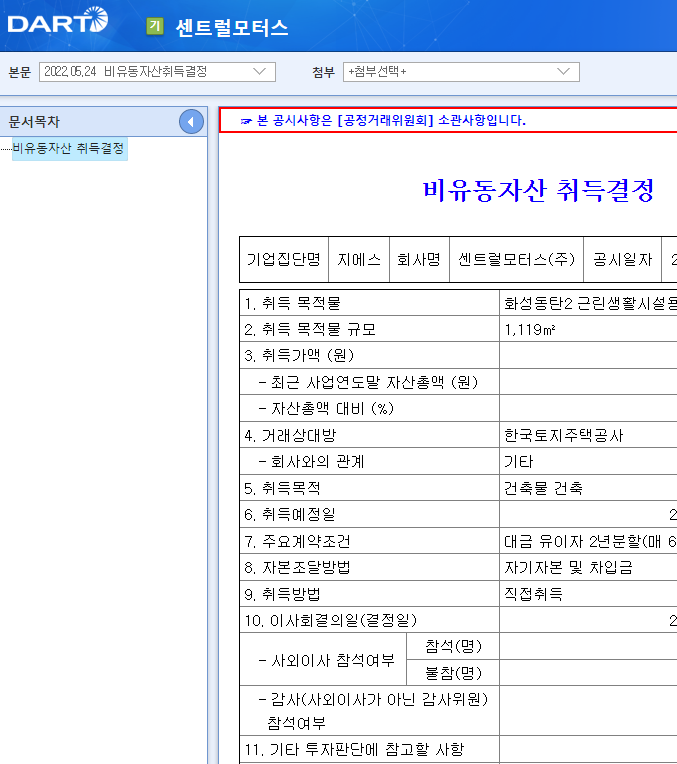Open the 본문 document dropdown

coord(157,72)
